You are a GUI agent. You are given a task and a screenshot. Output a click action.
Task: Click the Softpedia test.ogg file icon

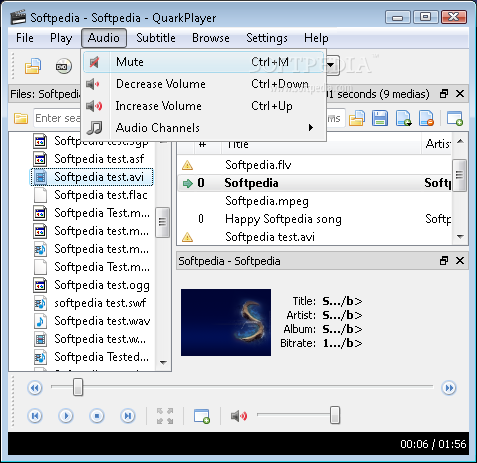click(x=40, y=285)
